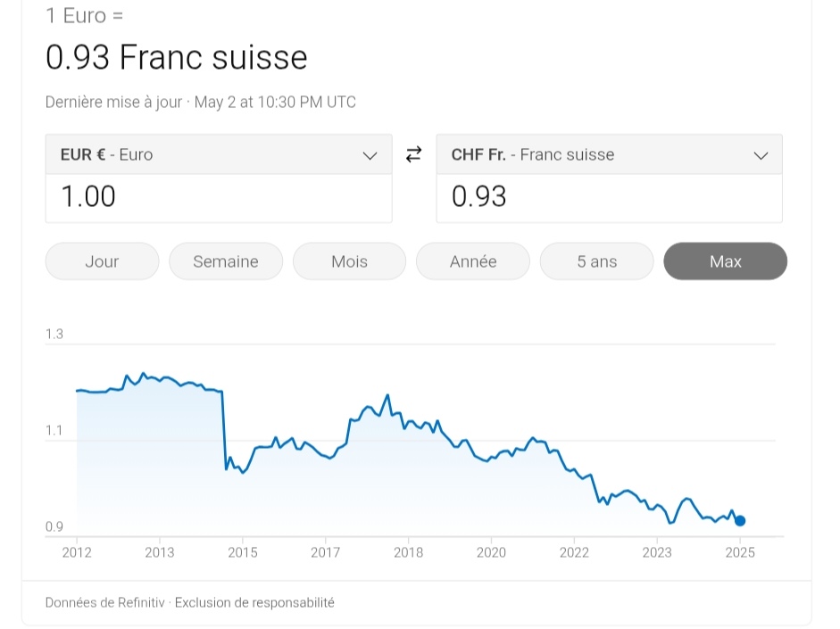Select the EUR € - Euro currency box
The width and height of the screenshot is (840, 629).
(219, 154)
